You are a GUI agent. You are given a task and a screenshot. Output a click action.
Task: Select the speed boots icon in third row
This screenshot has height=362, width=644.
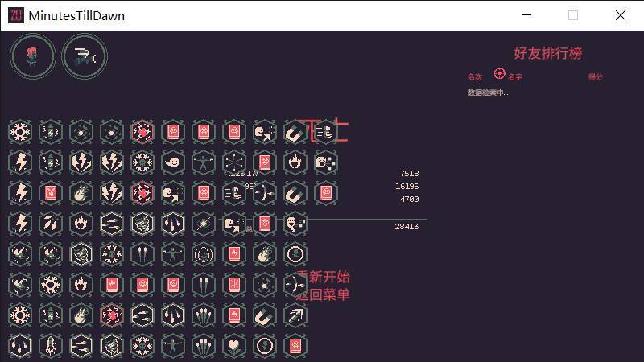click(x=234, y=193)
